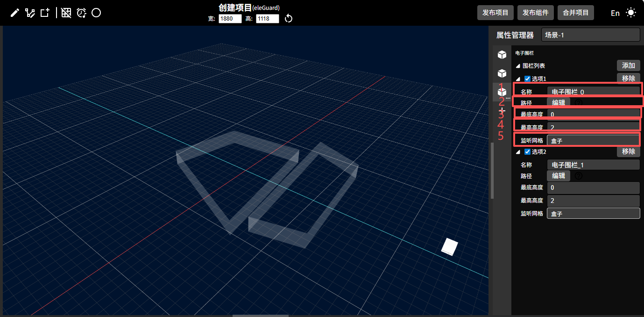The height and width of the screenshot is (317, 644).
Task: Uncheck the 选项1 checkbox
Action: [x=527, y=79]
